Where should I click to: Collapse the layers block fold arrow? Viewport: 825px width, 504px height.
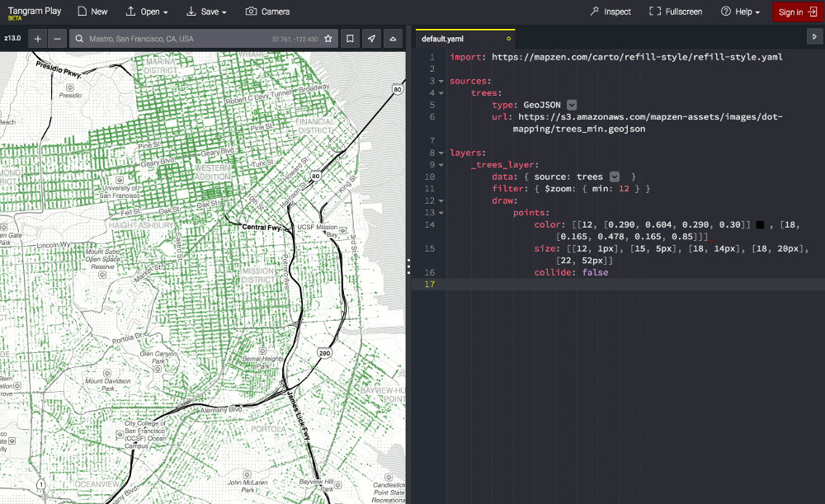click(441, 153)
